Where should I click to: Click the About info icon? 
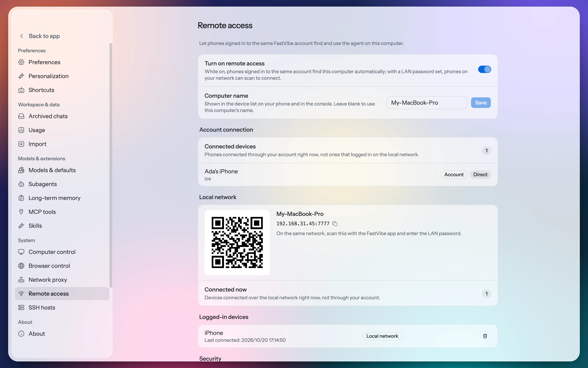(21, 334)
